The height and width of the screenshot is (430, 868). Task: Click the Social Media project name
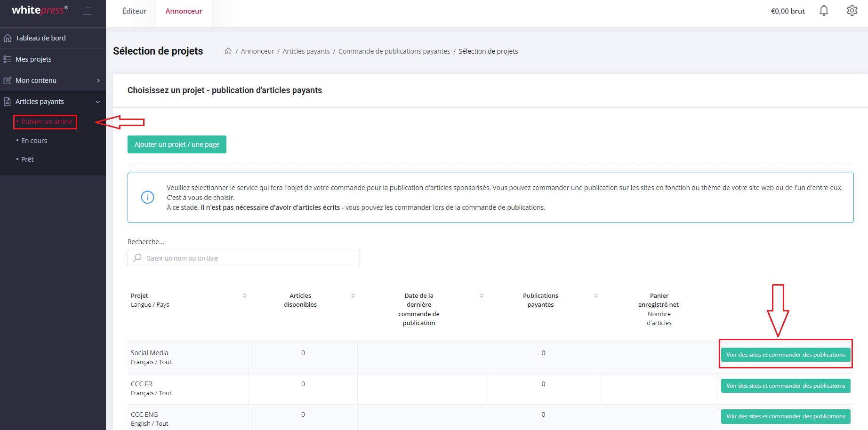click(x=149, y=353)
